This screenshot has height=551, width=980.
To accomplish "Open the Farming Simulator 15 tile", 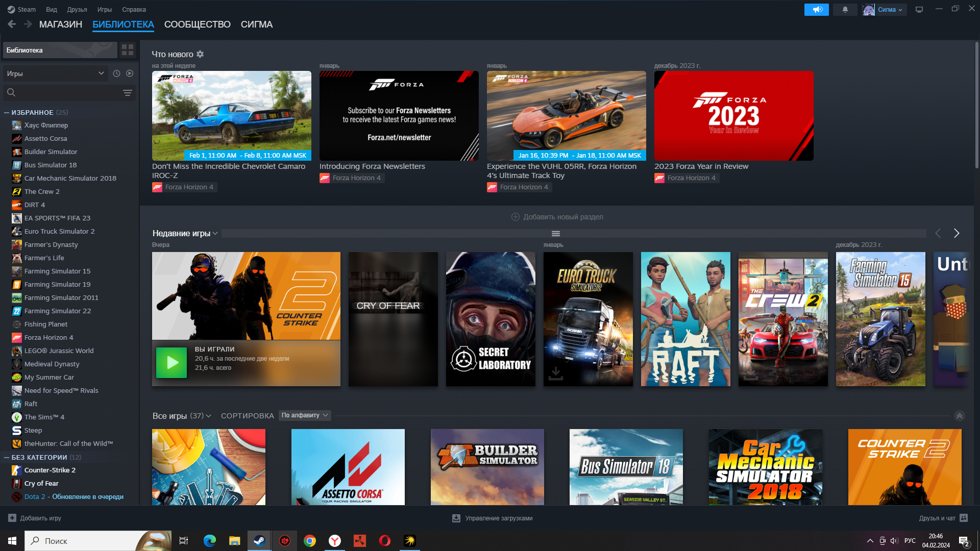I will 880,319.
